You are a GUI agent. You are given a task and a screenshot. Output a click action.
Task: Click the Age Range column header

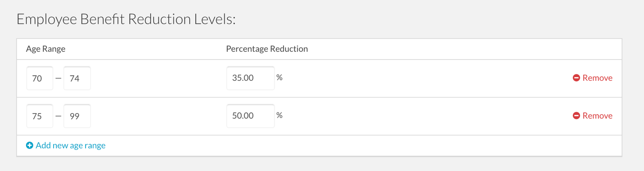point(45,49)
